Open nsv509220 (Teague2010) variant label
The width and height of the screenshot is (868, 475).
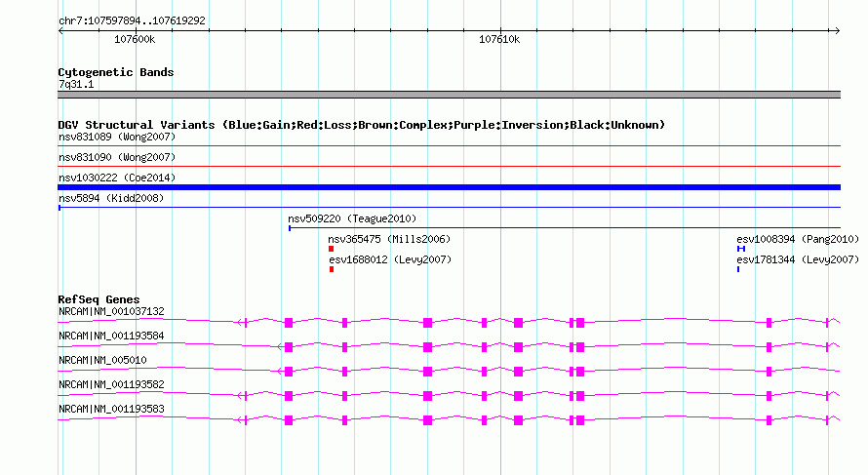point(352,218)
